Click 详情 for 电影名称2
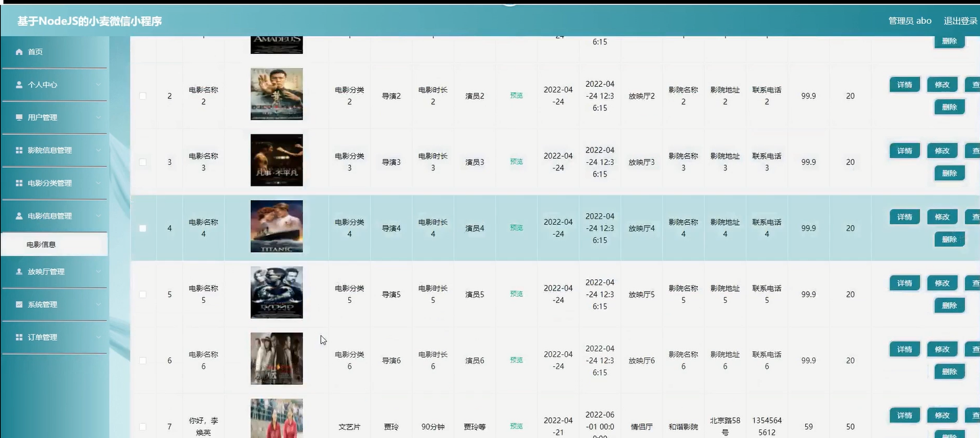 coord(904,85)
